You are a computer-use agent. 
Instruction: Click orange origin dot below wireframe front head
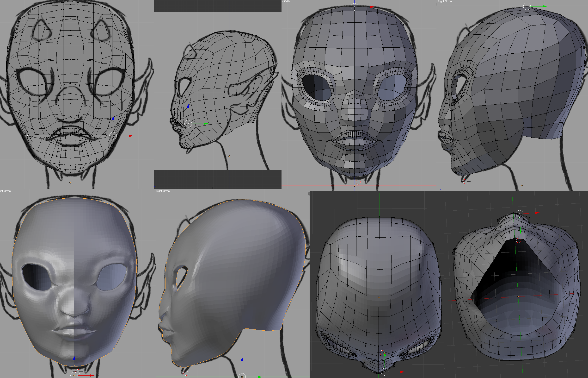click(70, 183)
